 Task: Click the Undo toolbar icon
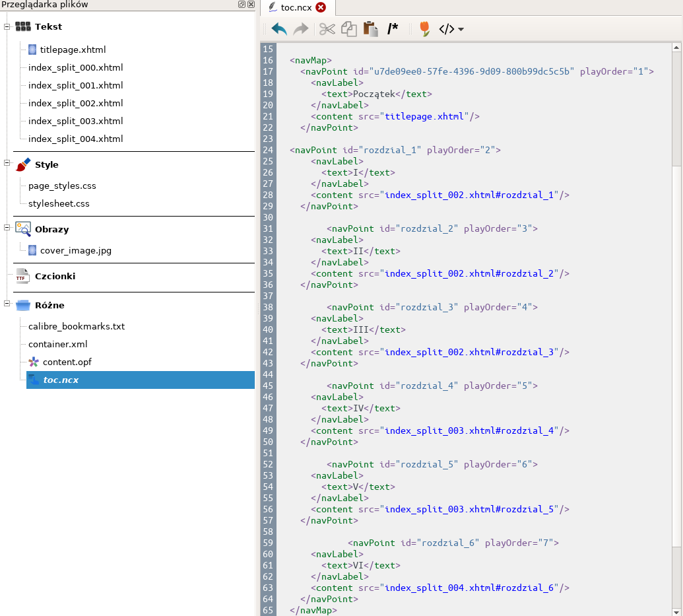click(x=278, y=29)
